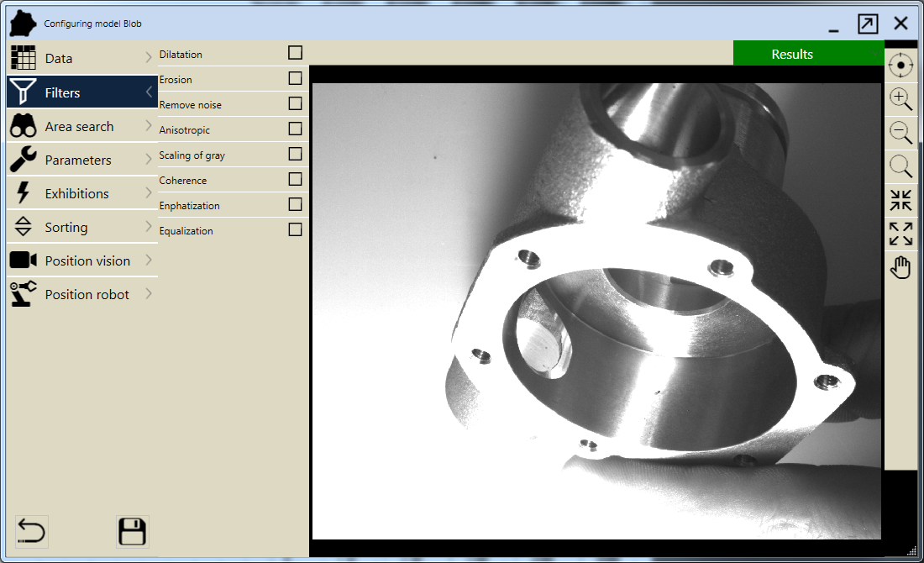Image resolution: width=924 pixels, height=563 pixels.
Task: Click the zoom out magnifier
Action: pos(900,133)
